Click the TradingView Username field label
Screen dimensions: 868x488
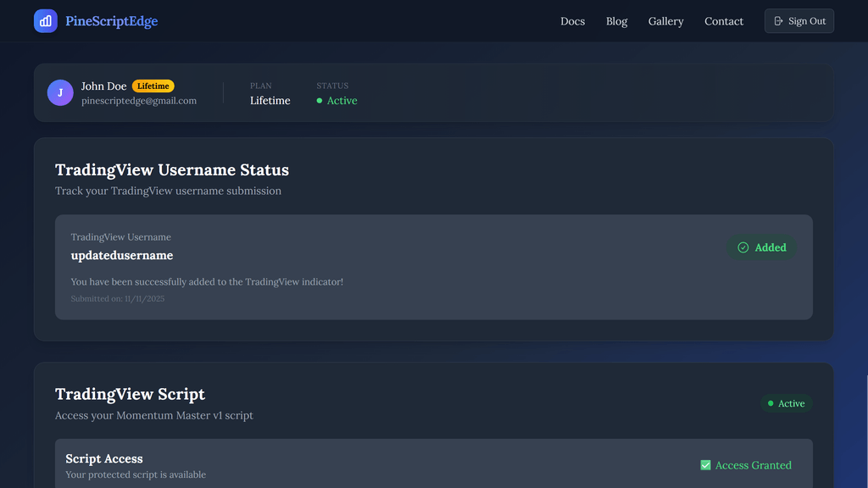pyautogui.click(x=120, y=237)
